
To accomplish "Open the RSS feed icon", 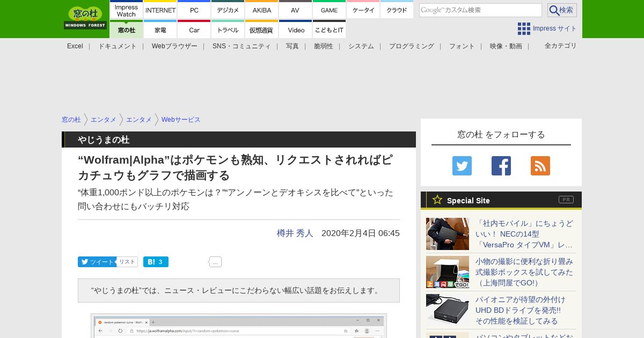I will pos(540,166).
